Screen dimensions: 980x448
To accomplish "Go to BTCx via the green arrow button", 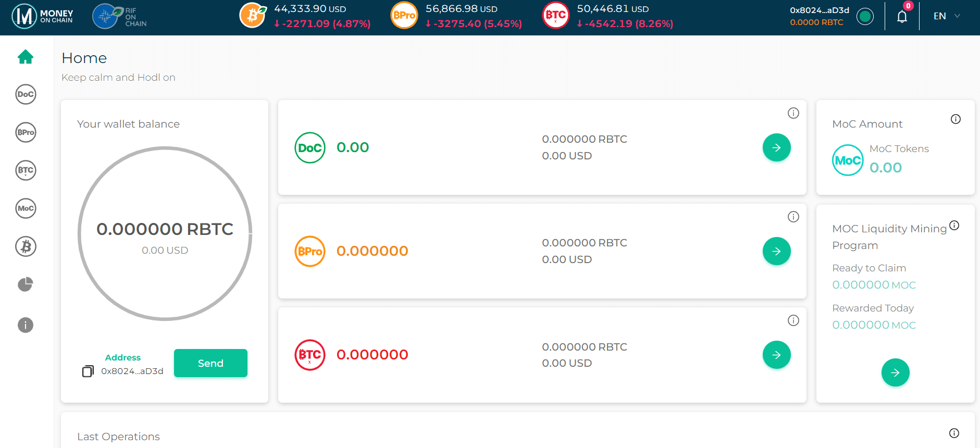I will tap(776, 355).
